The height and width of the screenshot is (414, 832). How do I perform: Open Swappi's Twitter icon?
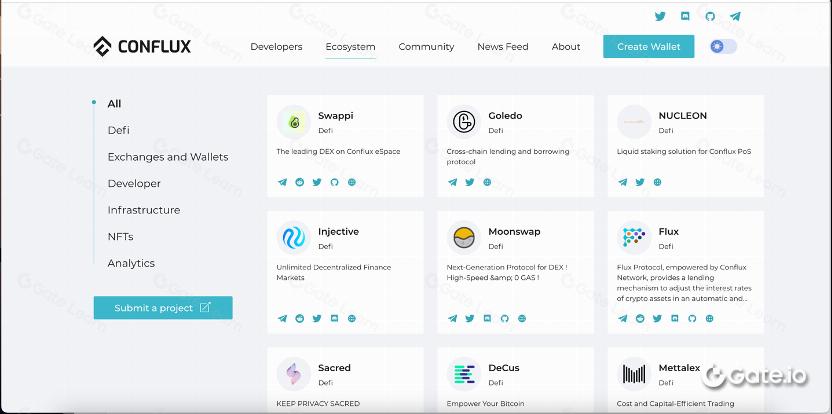(317, 182)
